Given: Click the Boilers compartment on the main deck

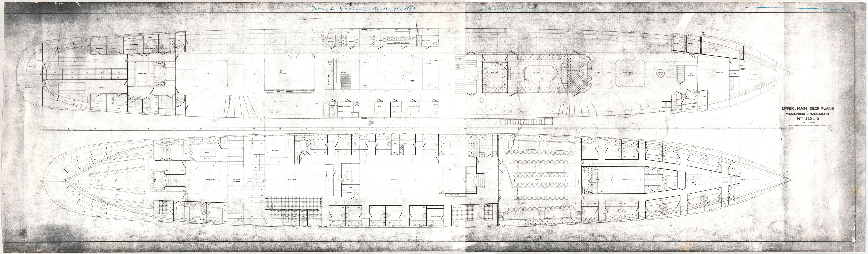Looking at the screenshot, I should coord(394,179).
